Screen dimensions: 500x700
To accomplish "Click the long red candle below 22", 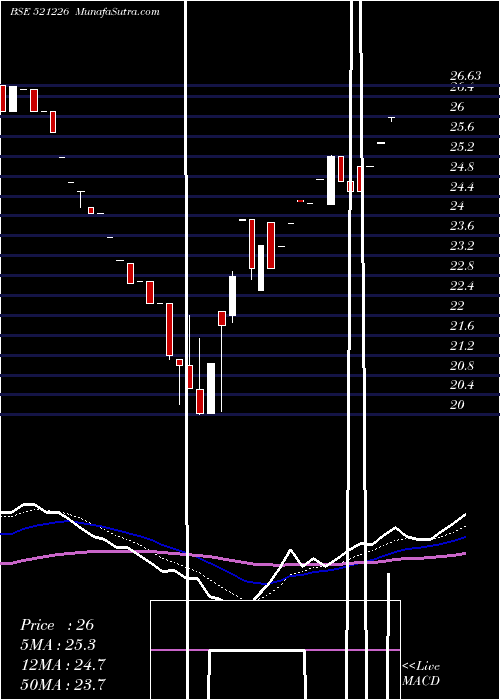I will click(169, 330).
